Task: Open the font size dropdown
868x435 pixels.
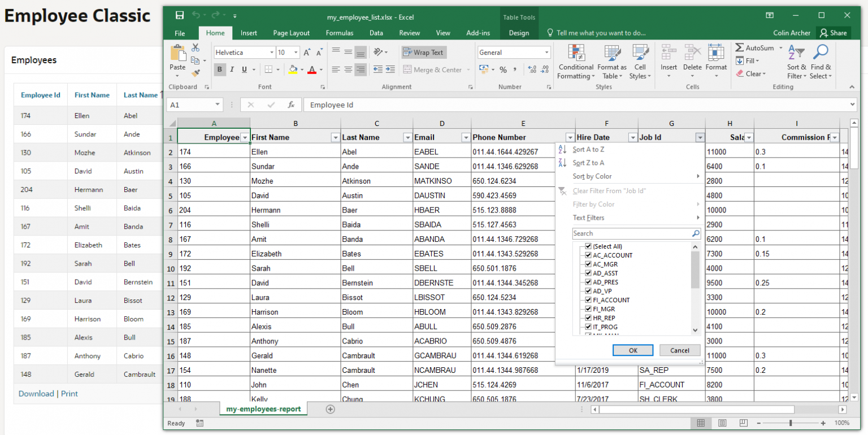Action: (x=296, y=53)
